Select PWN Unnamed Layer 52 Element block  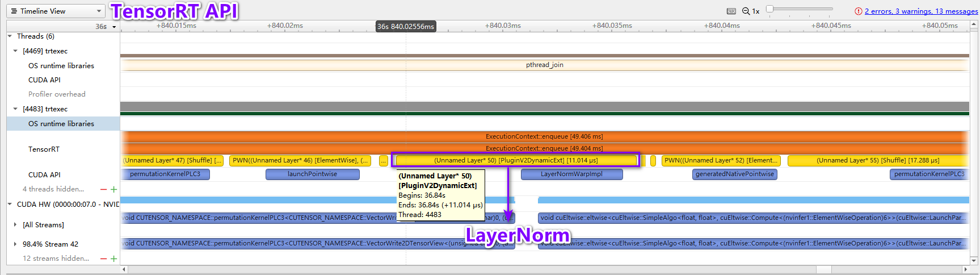[x=721, y=161]
